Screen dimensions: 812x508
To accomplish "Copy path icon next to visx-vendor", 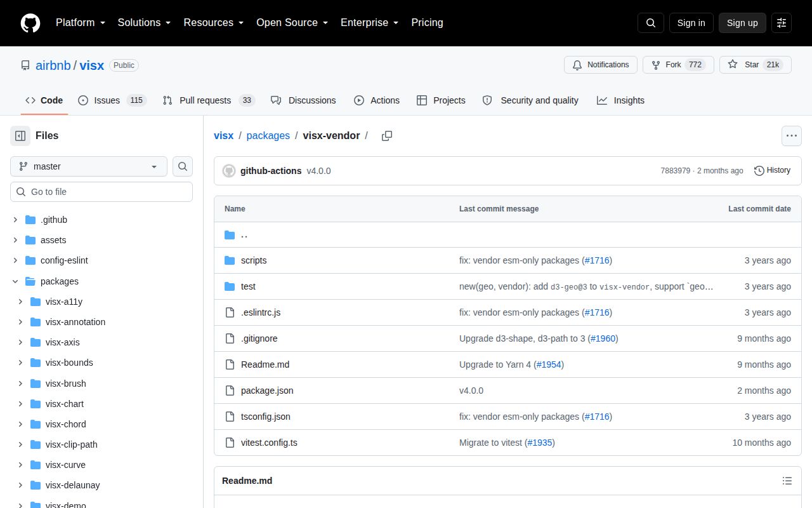I will [387, 136].
